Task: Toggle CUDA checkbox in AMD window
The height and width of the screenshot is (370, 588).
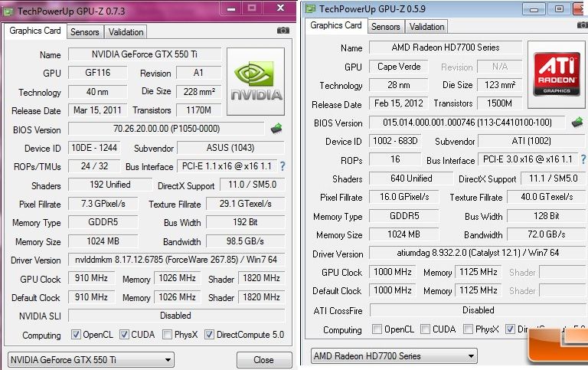Action: coord(425,329)
